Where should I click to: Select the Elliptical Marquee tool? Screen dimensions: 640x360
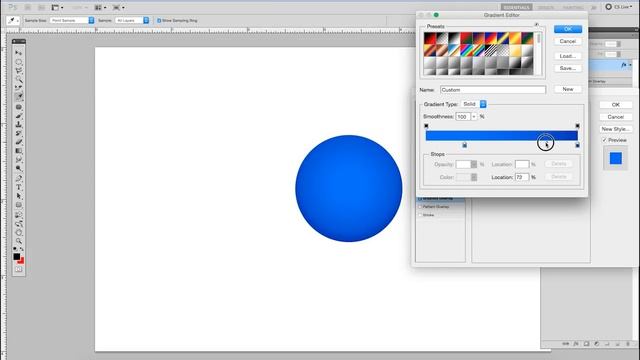pyautogui.click(x=18, y=62)
